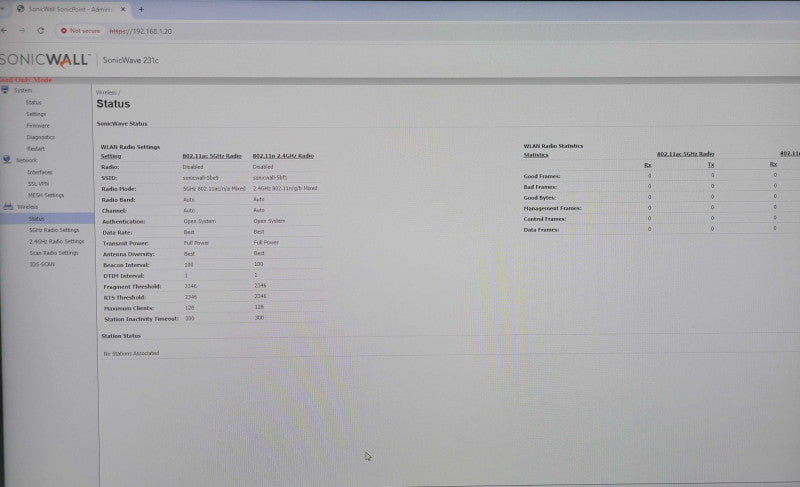Image resolution: width=800 pixels, height=487 pixels.
Task: Open the IDS-SCAN page
Action: [42, 265]
